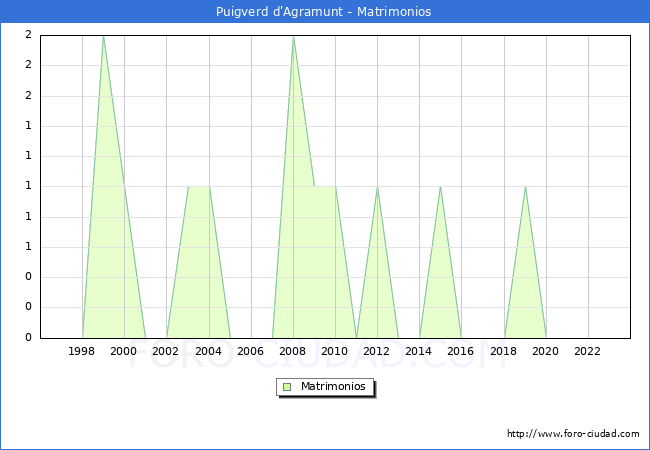Select the 2016 x-axis label
This screenshot has height=450, width=650.
461,351
